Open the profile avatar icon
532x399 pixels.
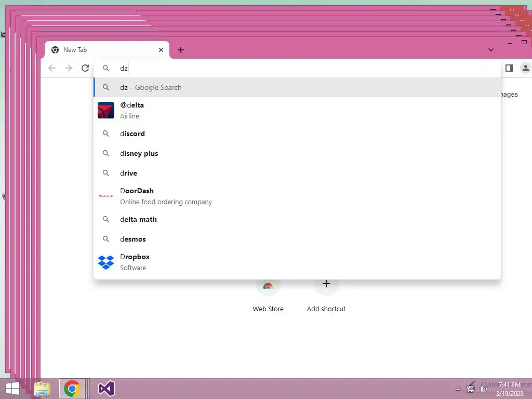[x=526, y=68]
